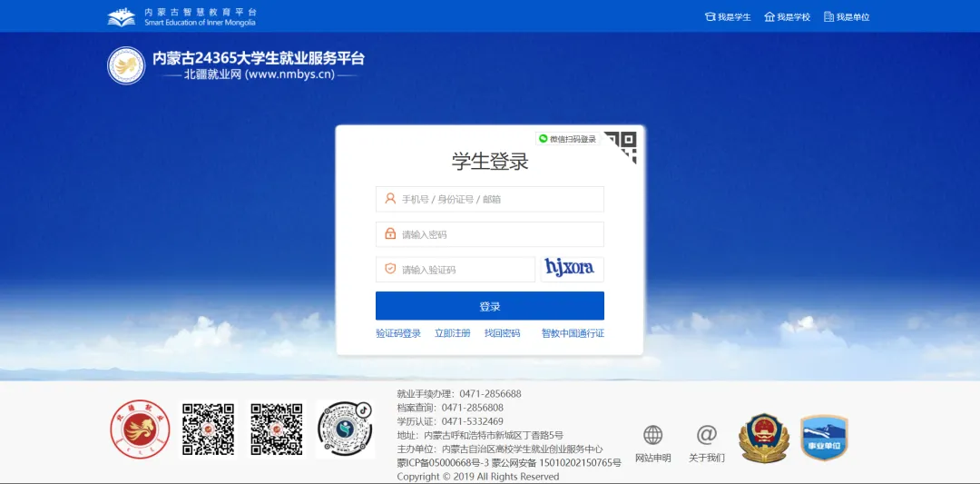Refresh the hjxora captcha image
The height and width of the screenshot is (484, 980).
572,270
